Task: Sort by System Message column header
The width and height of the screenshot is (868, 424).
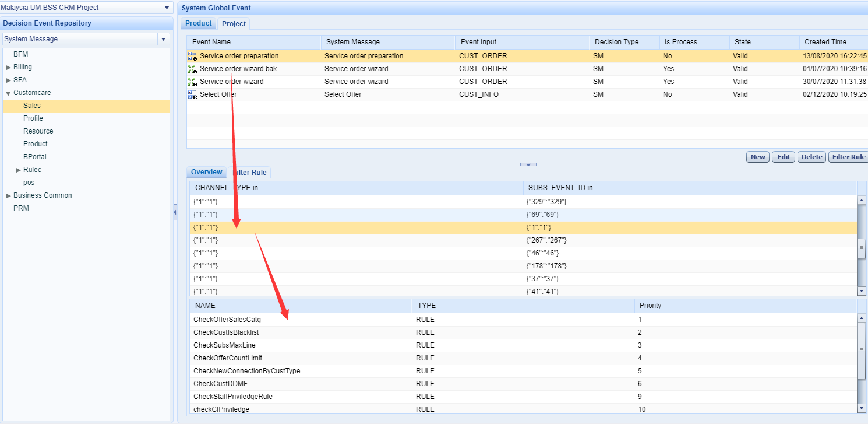Action: [388, 42]
